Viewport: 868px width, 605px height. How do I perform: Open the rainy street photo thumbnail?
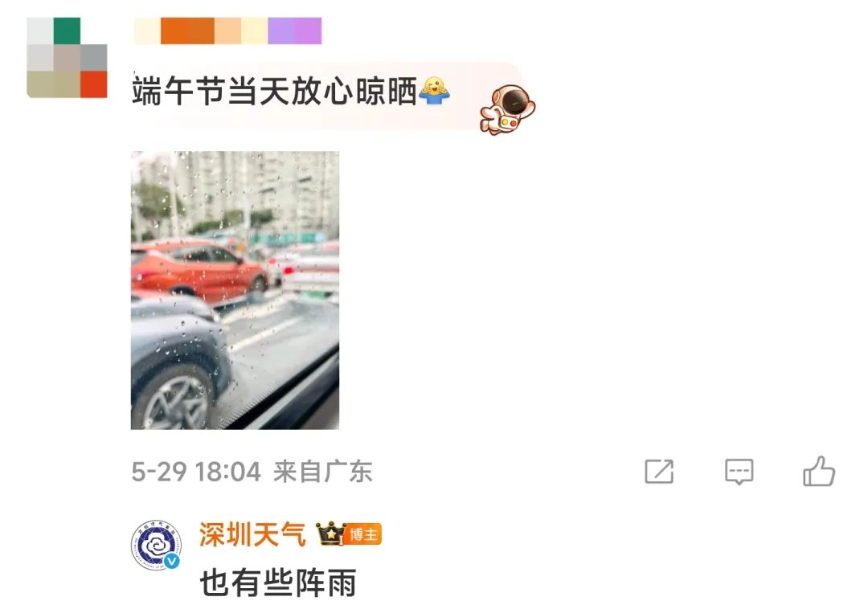[x=235, y=290]
